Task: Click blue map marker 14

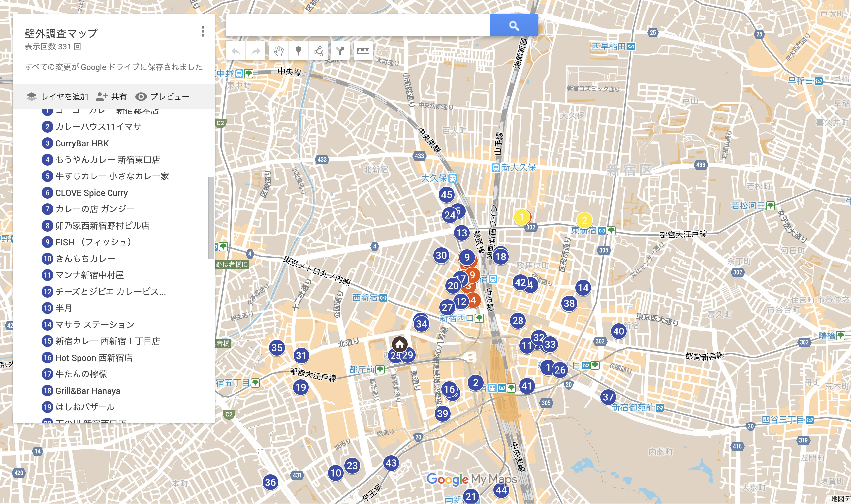Action: [x=583, y=288]
